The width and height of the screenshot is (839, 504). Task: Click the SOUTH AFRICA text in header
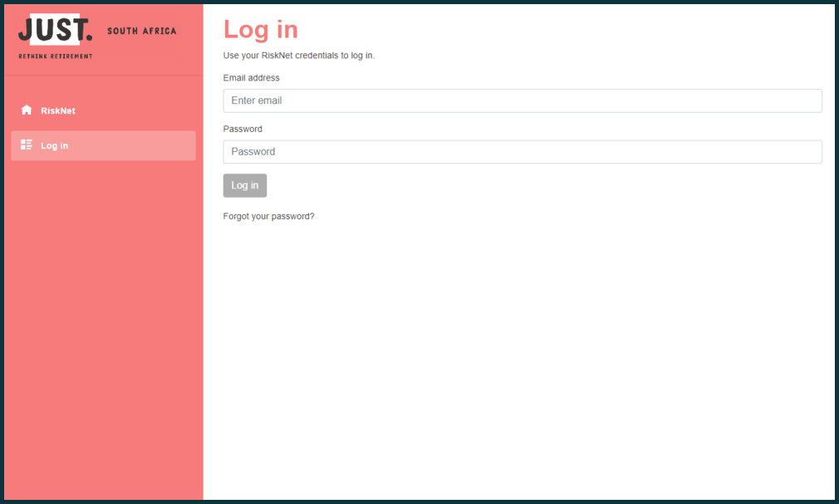click(x=142, y=32)
